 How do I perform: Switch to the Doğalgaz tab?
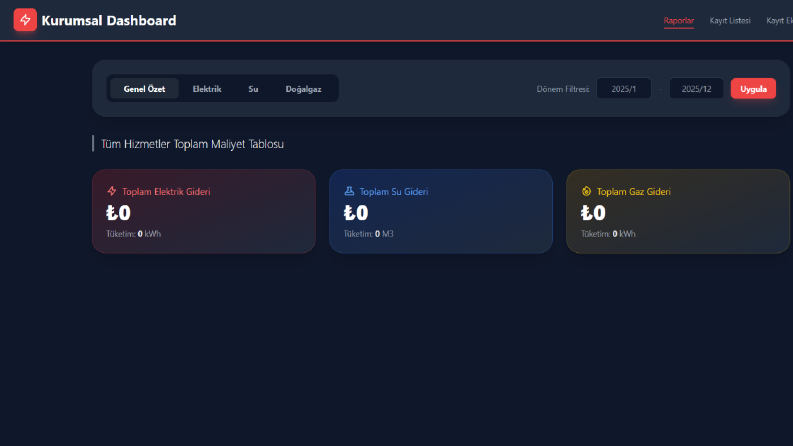(303, 88)
